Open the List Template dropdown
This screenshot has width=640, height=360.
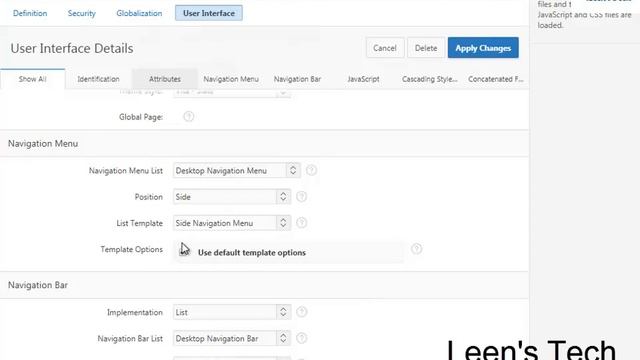232,223
